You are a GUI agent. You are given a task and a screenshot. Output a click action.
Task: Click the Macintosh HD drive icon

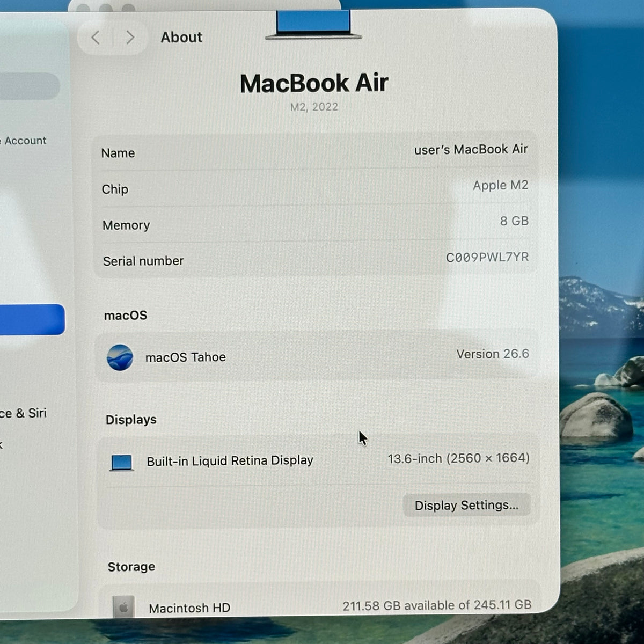(123, 607)
